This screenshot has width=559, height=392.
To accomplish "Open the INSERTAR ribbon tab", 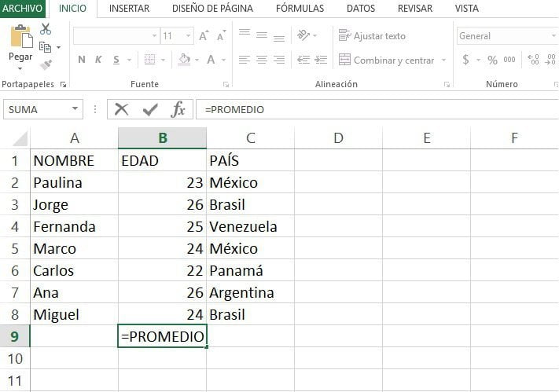I will (x=129, y=8).
